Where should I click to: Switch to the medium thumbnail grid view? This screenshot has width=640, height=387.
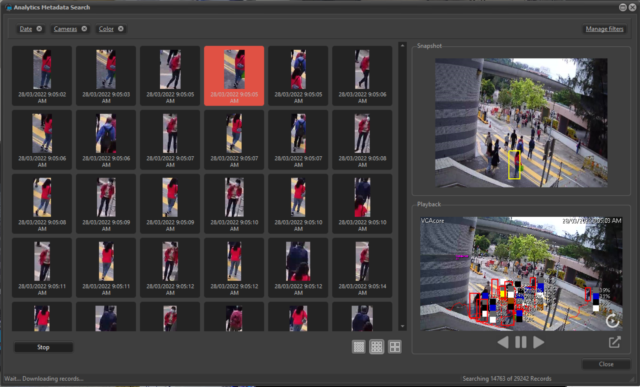pos(376,347)
